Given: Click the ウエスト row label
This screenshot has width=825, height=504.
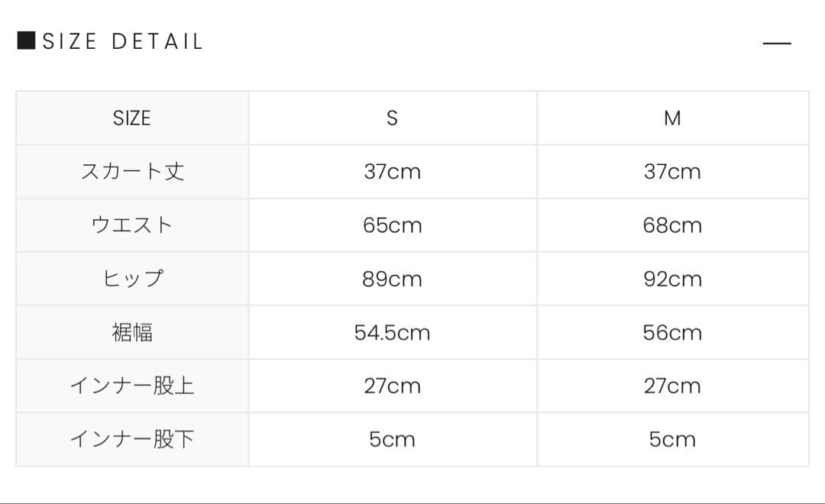Looking at the screenshot, I should tap(132, 225).
